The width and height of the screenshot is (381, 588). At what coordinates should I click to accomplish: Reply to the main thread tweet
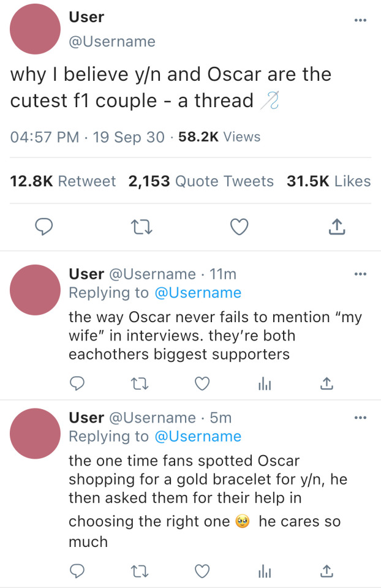pyautogui.click(x=42, y=227)
